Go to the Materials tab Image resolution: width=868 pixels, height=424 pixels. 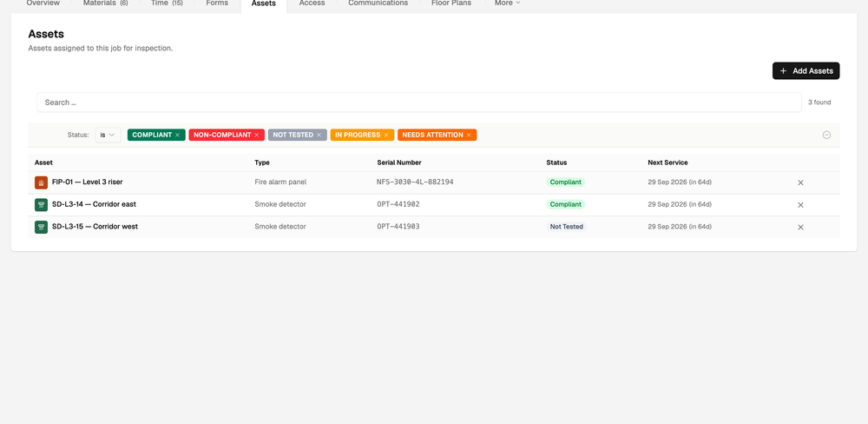click(105, 3)
